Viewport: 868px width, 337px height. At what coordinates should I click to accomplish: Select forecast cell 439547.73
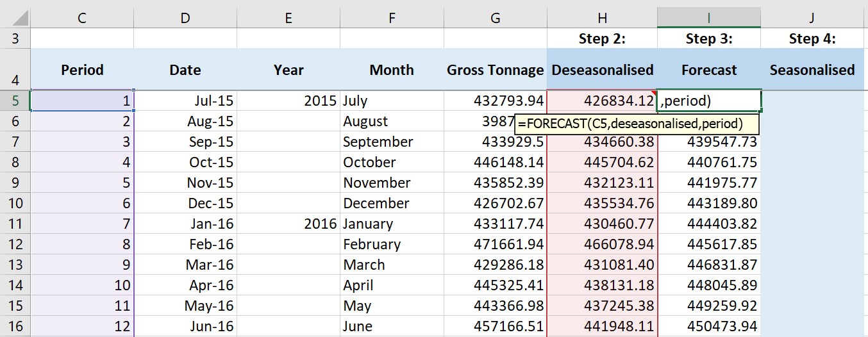tap(709, 142)
